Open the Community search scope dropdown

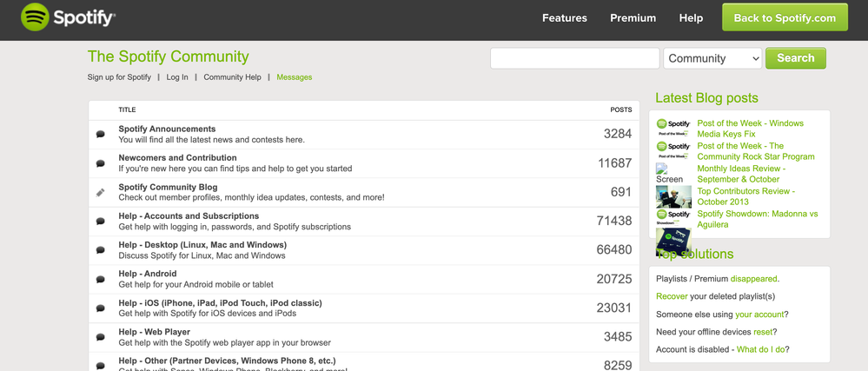(x=712, y=58)
